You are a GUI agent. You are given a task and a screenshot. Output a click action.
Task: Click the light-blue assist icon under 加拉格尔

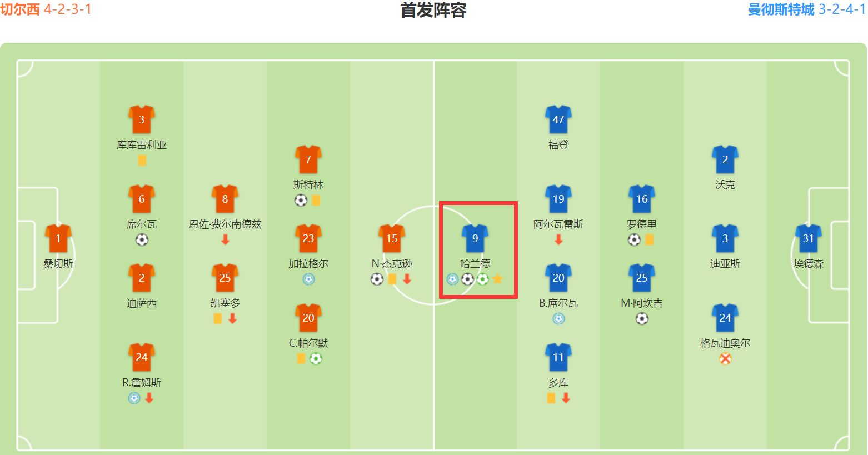pos(308,279)
